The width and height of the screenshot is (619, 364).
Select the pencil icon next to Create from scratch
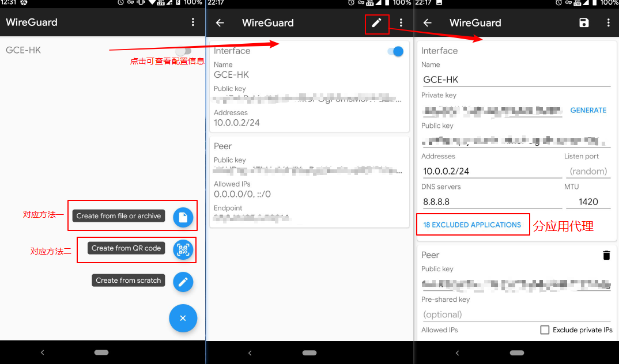tap(183, 282)
